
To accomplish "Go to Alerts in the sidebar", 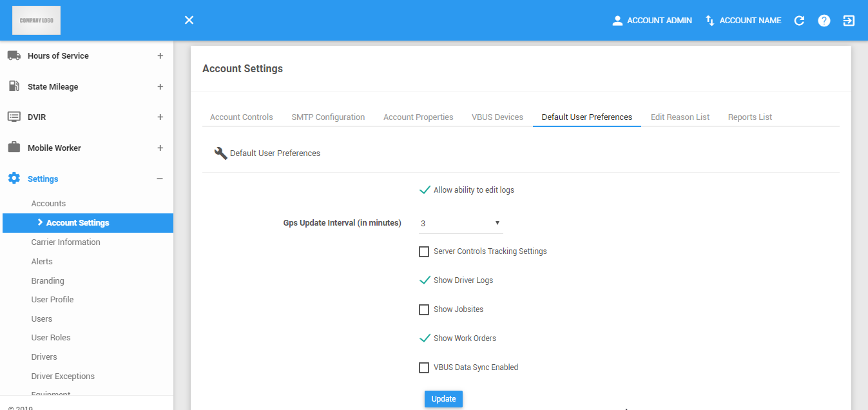I will (x=42, y=262).
